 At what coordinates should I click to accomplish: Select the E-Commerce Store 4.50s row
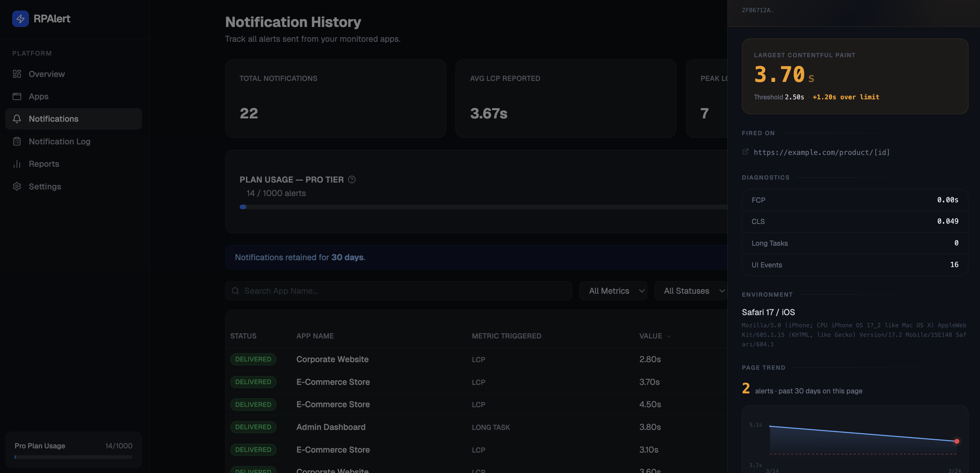[476, 404]
